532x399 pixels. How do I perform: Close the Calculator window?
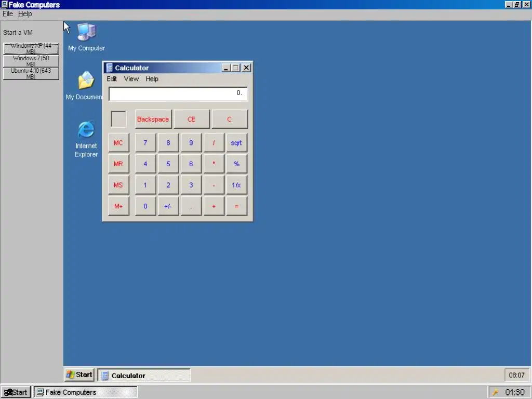click(246, 68)
